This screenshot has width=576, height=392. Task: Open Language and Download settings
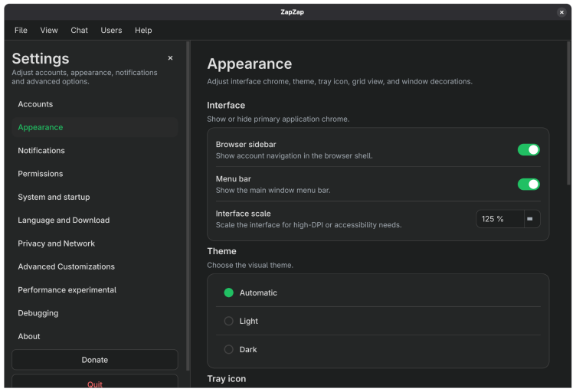[95, 220]
